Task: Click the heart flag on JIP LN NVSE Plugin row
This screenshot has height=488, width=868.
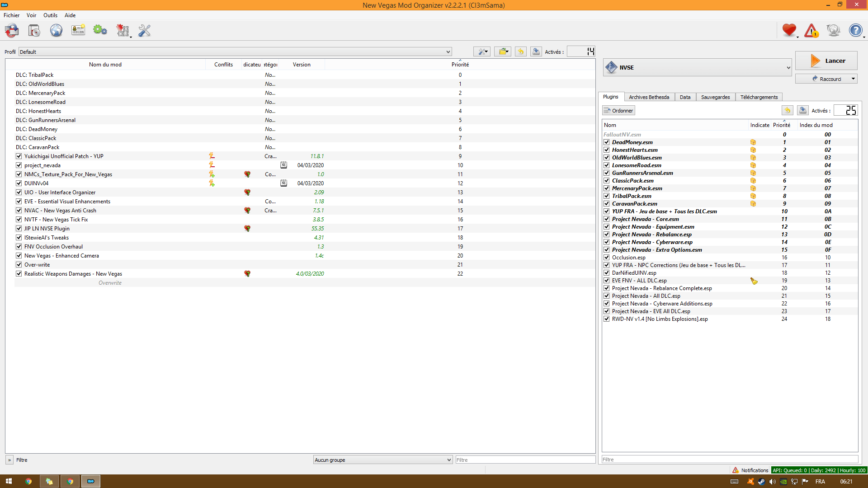Action: [x=247, y=228]
